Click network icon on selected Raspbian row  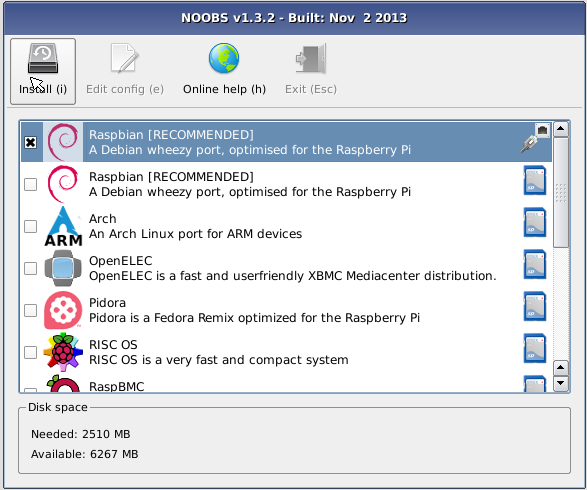pyautogui.click(x=536, y=137)
